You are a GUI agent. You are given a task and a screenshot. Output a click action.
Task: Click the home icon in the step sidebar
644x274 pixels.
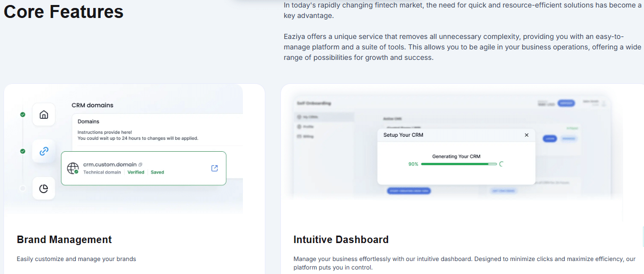pos(44,115)
